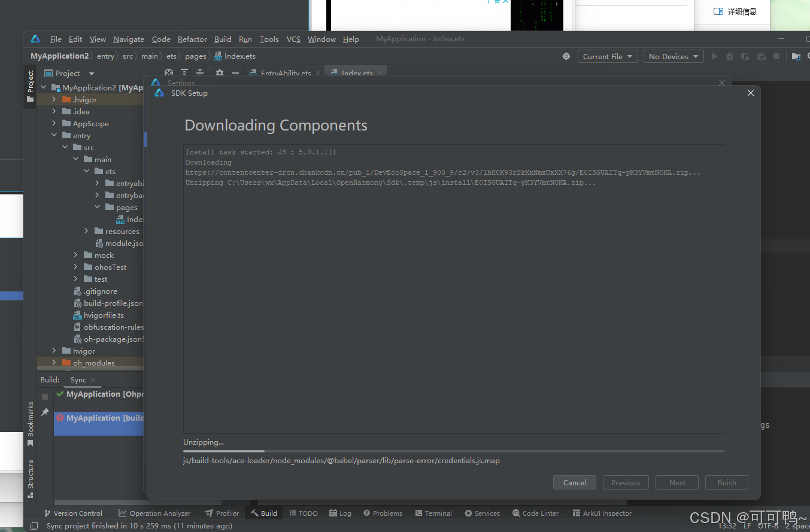
Task: Click the Unzipping progress bar
Action: [x=453, y=451]
